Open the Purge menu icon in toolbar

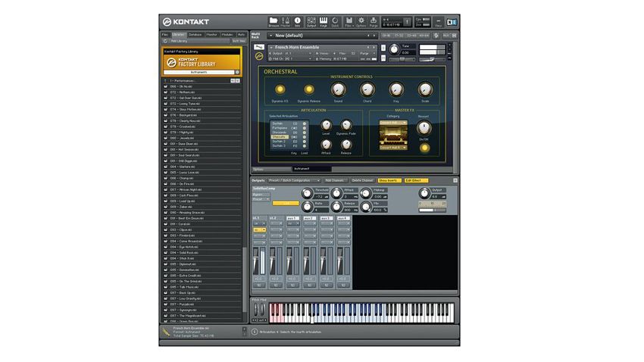[x=374, y=21]
